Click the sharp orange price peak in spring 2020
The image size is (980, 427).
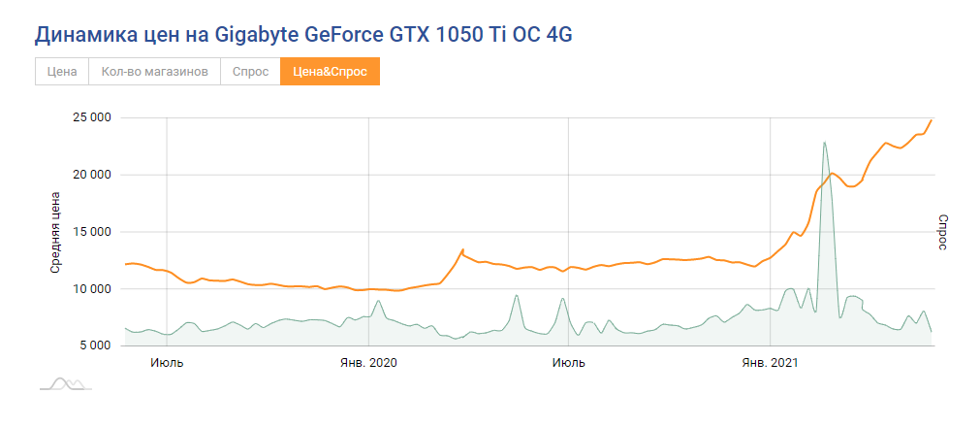pyautogui.click(x=463, y=249)
